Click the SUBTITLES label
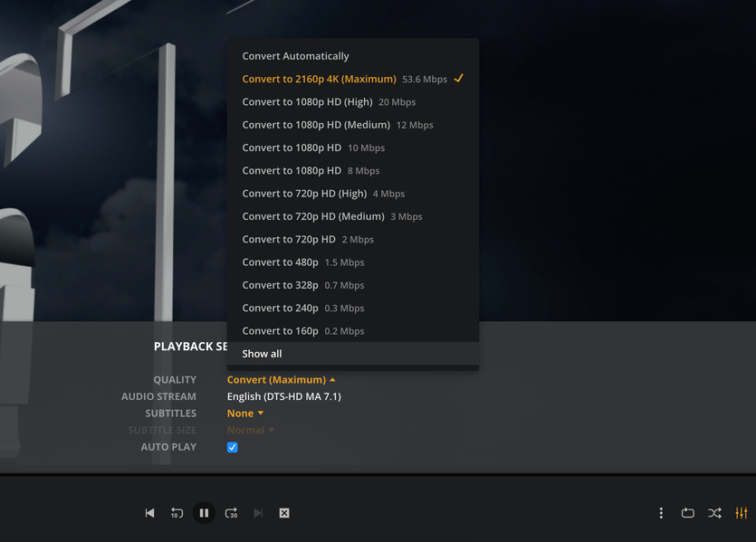Image resolution: width=756 pixels, height=542 pixels. tap(171, 414)
